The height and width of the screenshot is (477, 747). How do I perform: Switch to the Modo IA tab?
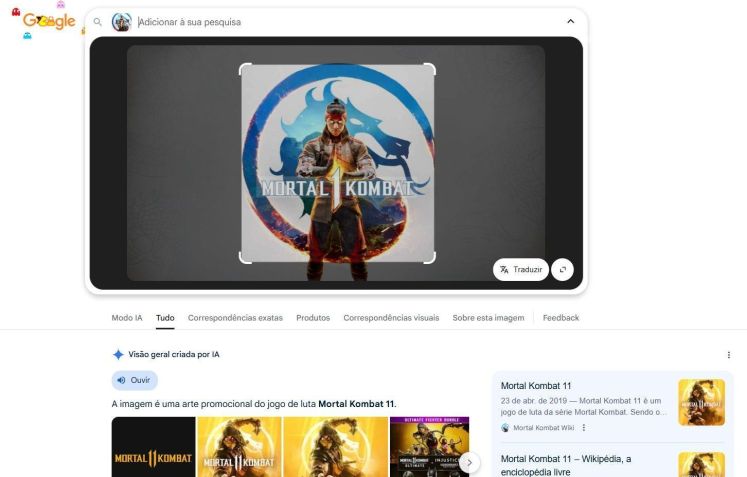[127, 318]
